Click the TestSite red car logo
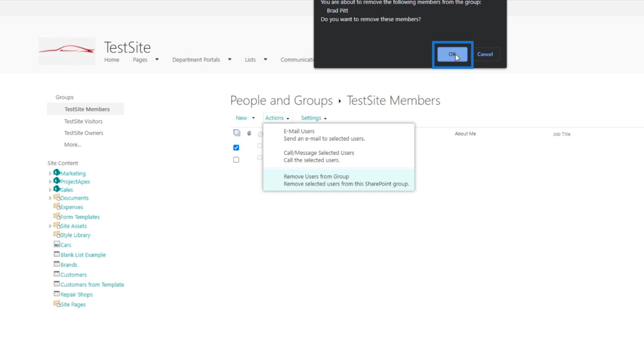 (67, 51)
